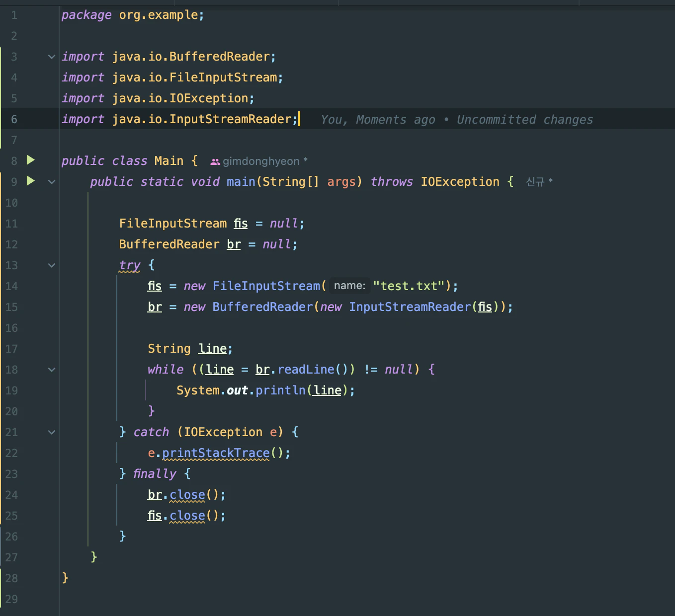Click the InputStreamReader import line
Image resolution: width=675 pixels, height=616 pixels.
point(179,119)
